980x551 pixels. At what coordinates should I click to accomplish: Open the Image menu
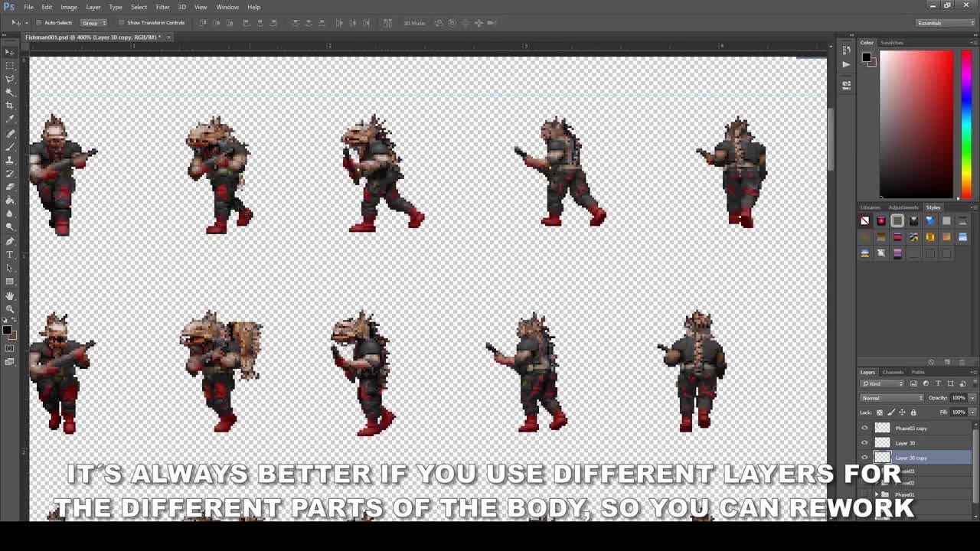click(x=69, y=7)
